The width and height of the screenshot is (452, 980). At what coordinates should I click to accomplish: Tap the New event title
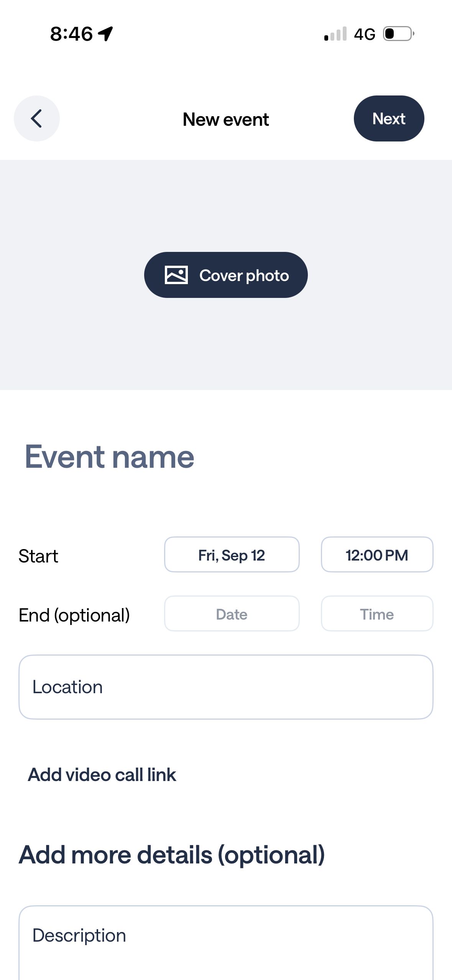click(x=226, y=119)
